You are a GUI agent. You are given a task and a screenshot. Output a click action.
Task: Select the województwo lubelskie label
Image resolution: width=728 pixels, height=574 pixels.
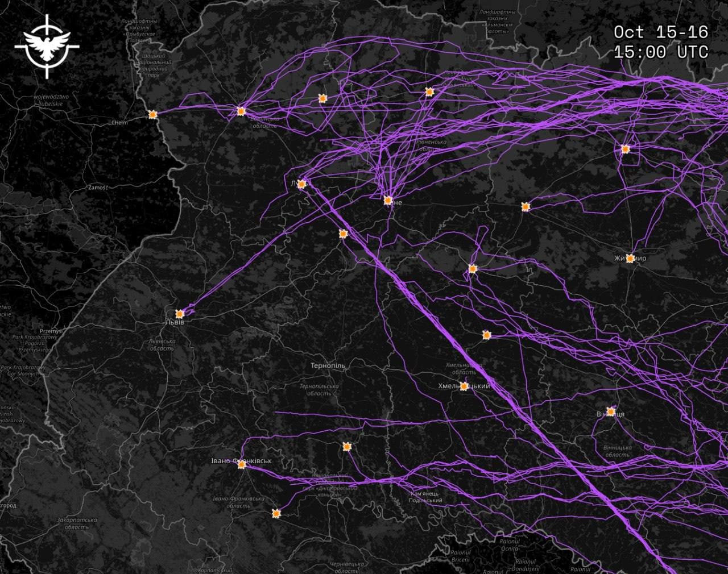[x=51, y=100]
